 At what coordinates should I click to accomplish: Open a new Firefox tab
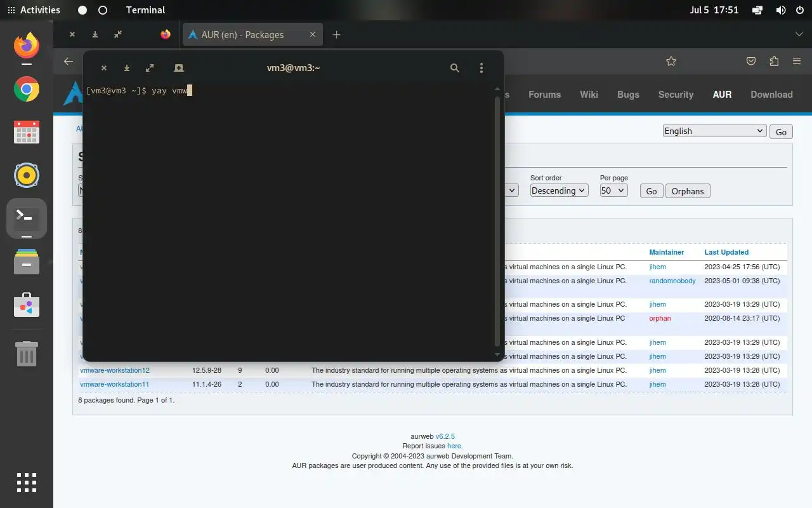tap(337, 34)
